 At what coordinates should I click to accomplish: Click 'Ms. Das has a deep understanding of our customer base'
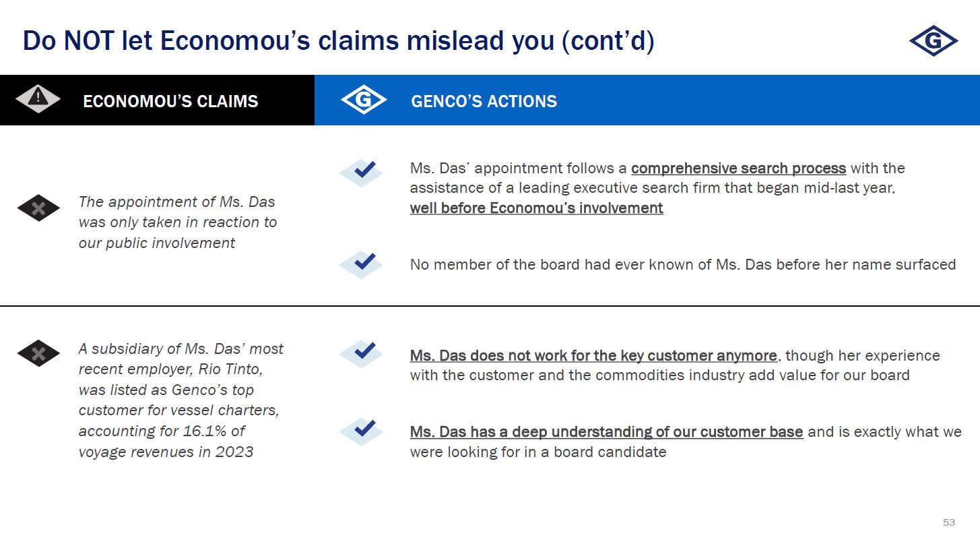[606, 431]
